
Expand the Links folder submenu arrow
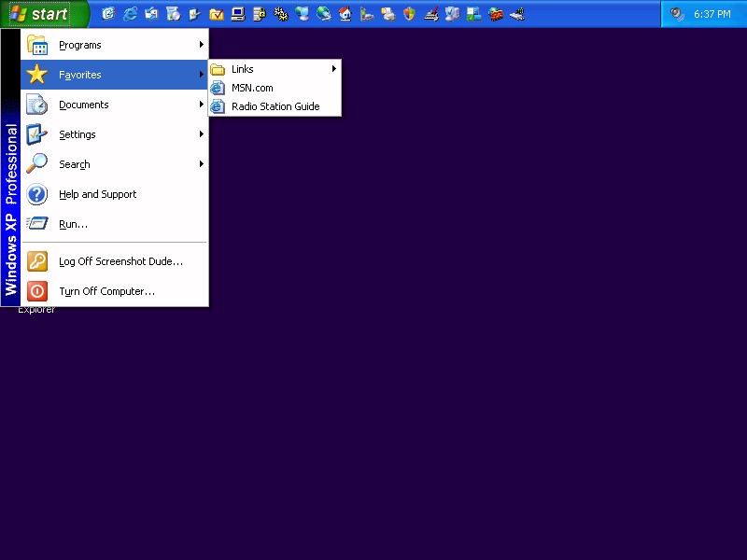point(334,69)
